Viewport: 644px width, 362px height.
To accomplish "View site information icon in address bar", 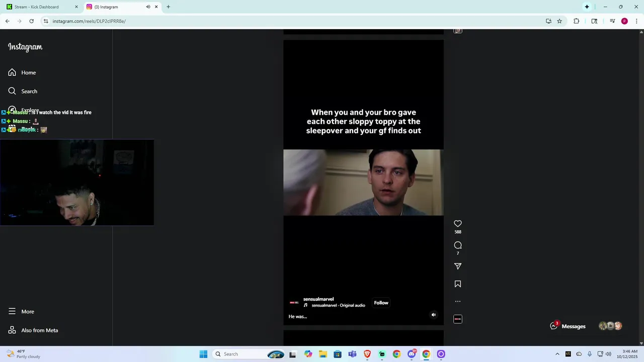I will 46,21.
